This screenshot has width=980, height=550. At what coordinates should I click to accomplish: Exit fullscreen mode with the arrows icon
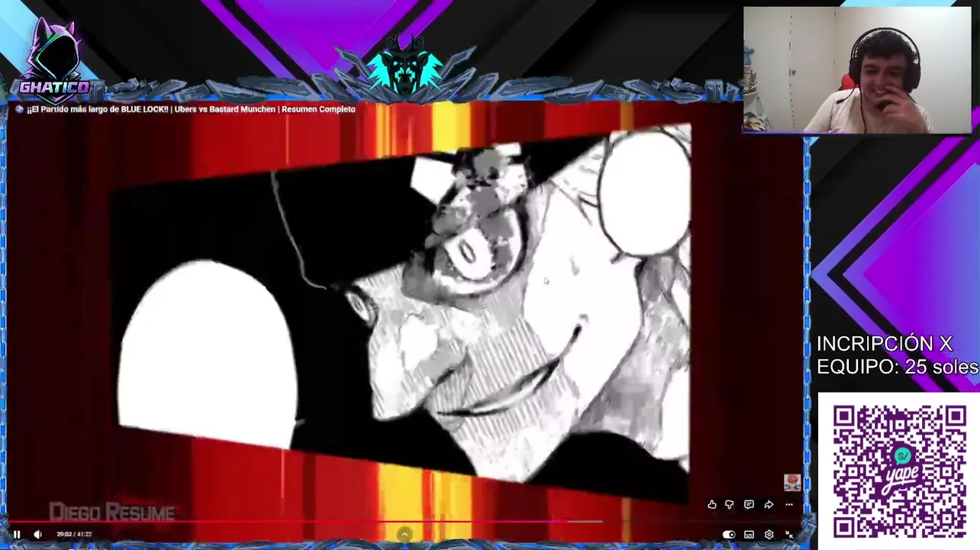point(789,535)
